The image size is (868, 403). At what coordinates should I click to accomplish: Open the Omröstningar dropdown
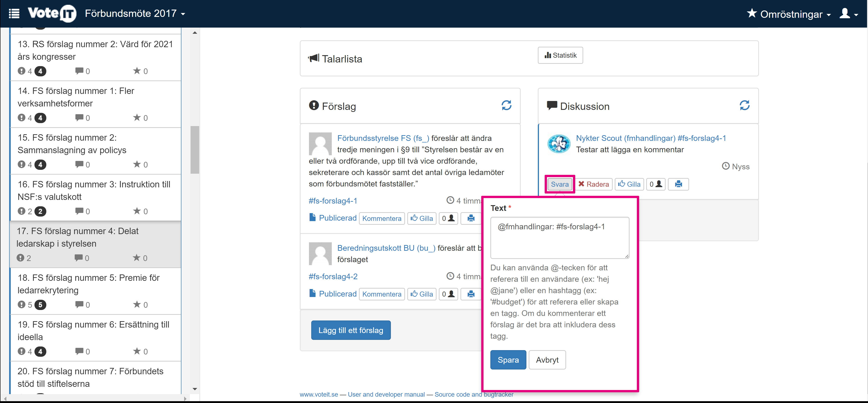[x=788, y=14]
